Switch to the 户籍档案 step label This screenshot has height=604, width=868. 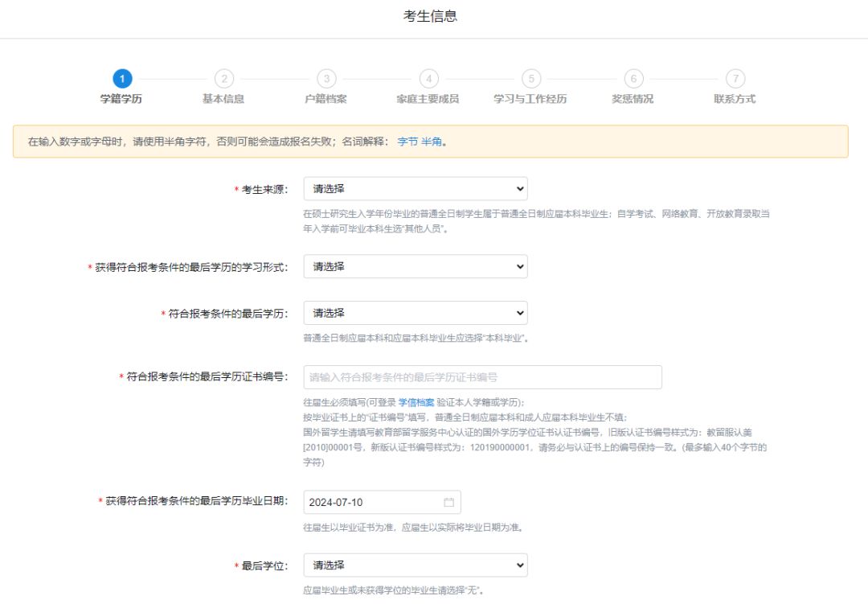[x=325, y=99]
